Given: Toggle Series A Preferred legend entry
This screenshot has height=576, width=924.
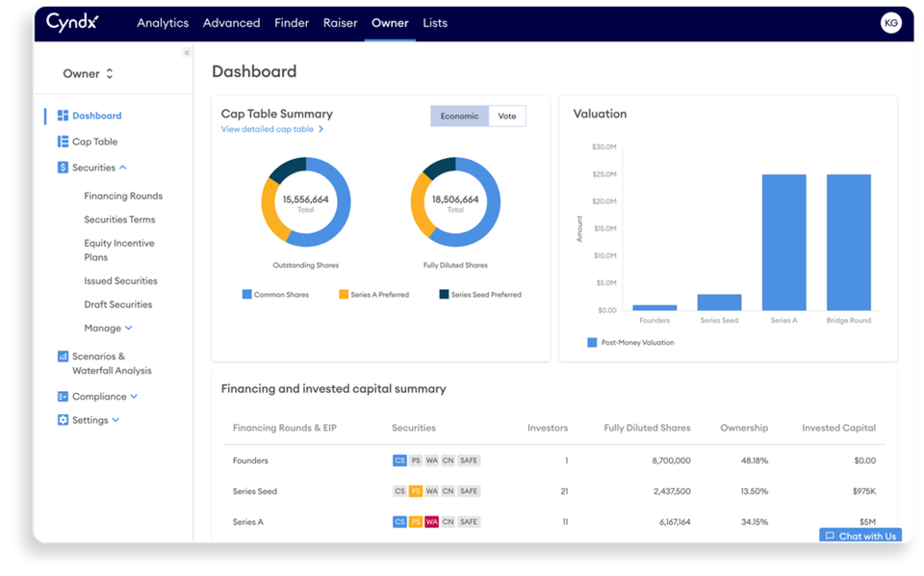Looking at the screenshot, I should pos(373,294).
